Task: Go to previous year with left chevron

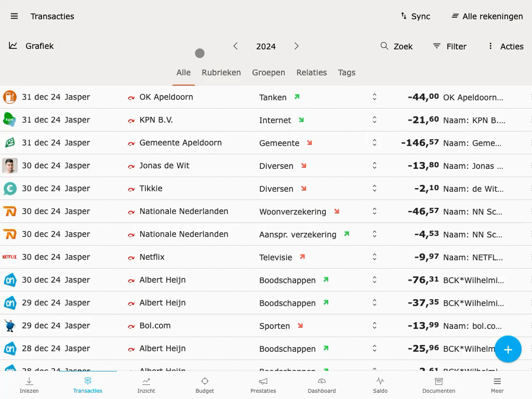Action: (235, 46)
